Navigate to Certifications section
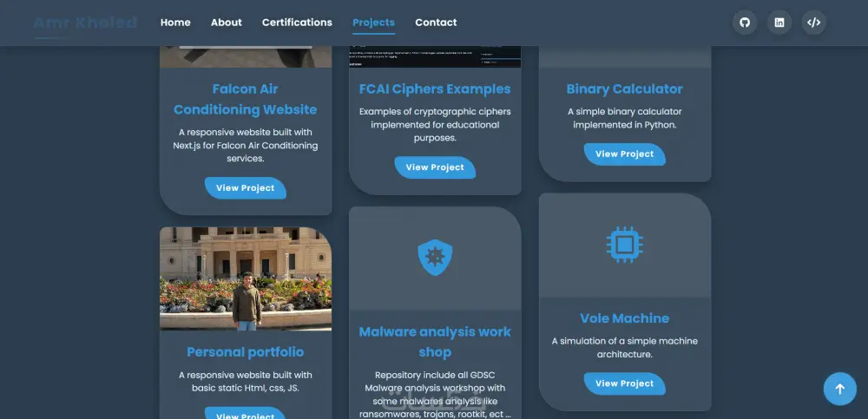 (x=297, y=23)
